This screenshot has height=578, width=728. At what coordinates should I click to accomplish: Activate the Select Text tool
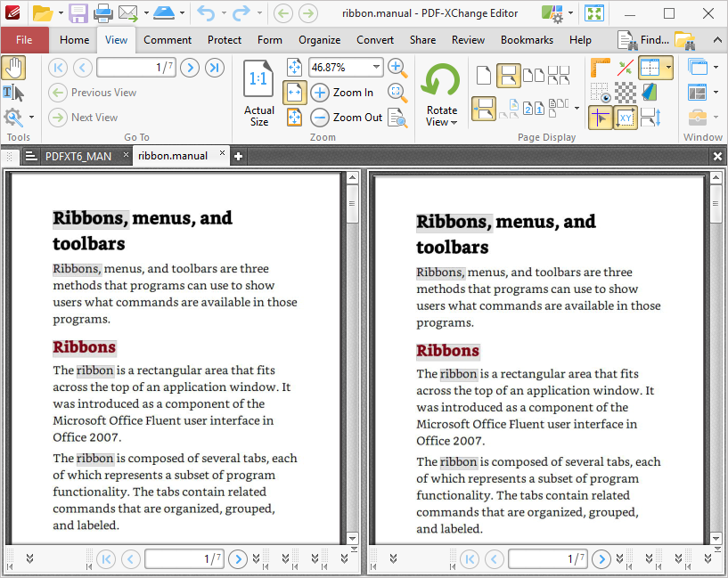click(13, 93)
